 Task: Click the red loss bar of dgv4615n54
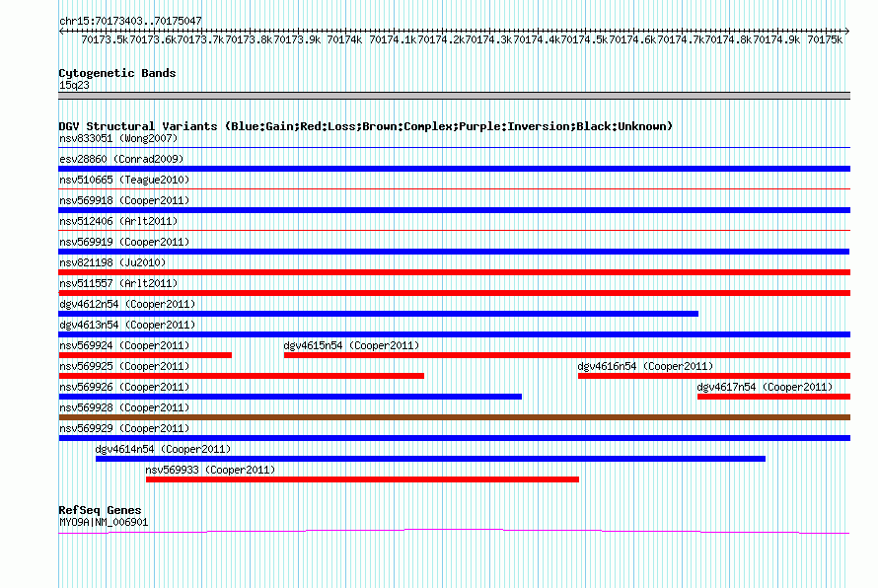click(567, 355)
